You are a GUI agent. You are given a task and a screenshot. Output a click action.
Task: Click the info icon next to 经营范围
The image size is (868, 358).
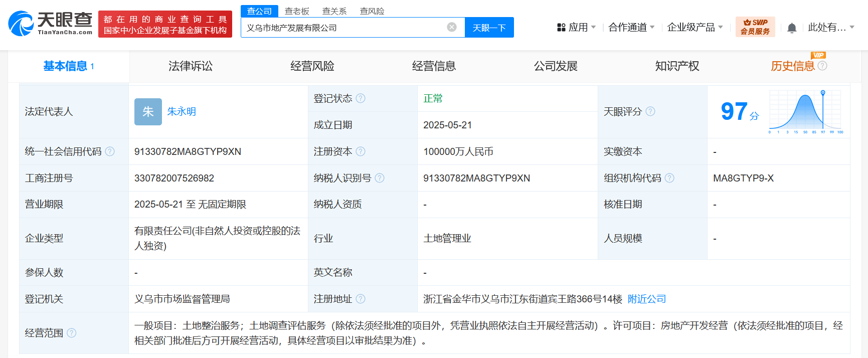(72, 333)
